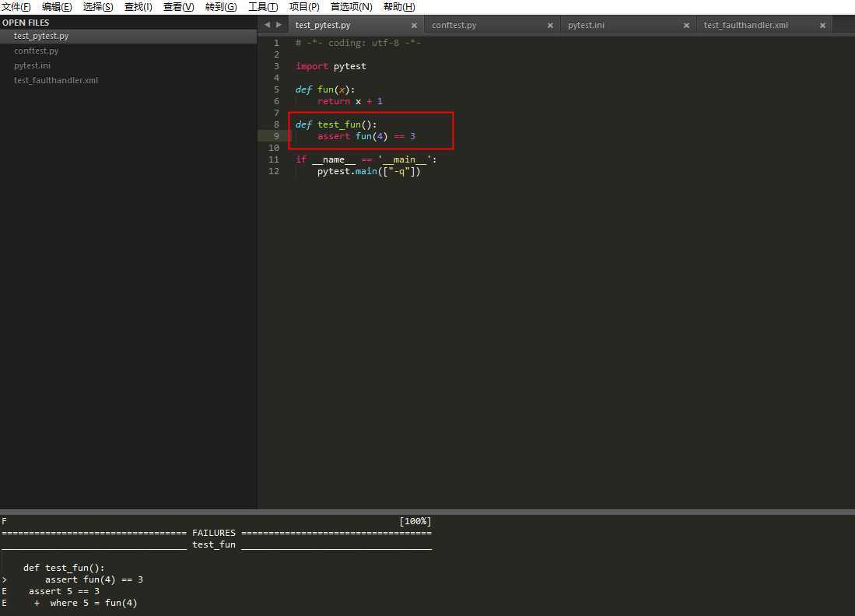
Task: Place cursor on 'import pytest' line
Action: 331,67
